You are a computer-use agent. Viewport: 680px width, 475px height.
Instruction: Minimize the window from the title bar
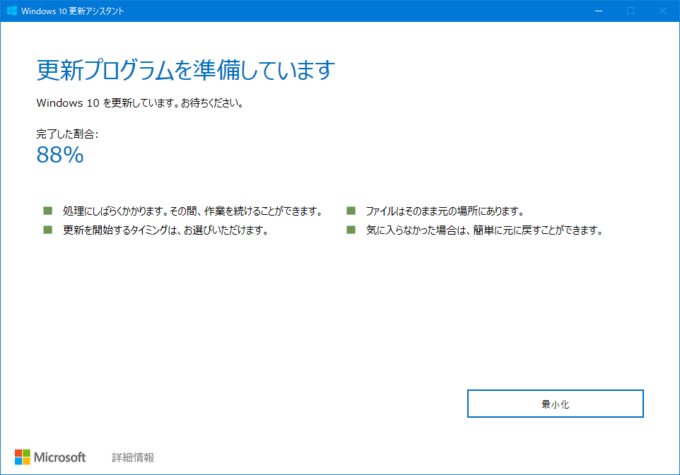pos(598,11)
